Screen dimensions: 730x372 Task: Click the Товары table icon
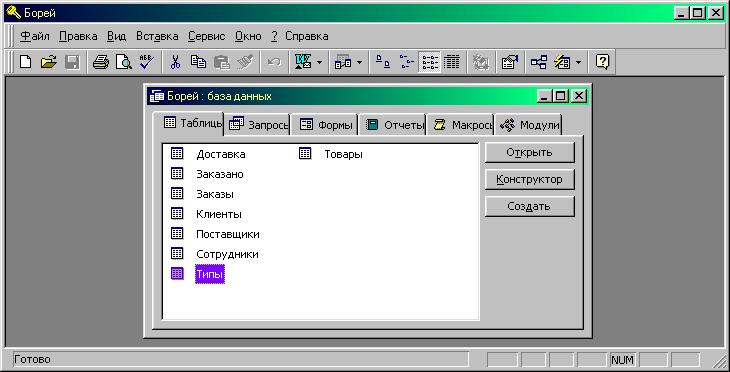(305, 153)
